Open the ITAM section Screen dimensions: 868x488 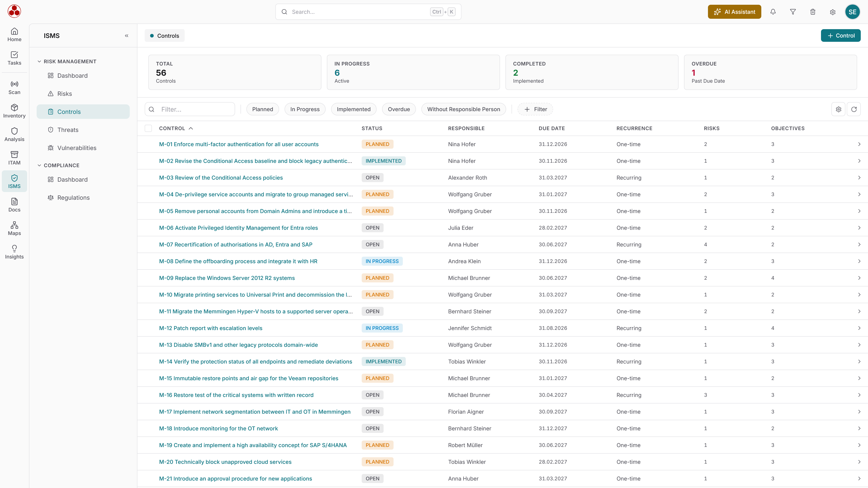tap(14, 158)
